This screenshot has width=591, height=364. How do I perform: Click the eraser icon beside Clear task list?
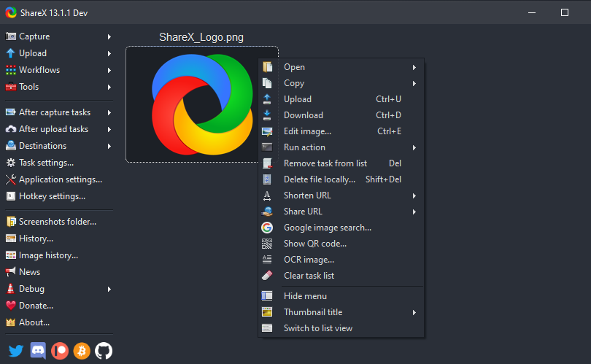(267, 276)
